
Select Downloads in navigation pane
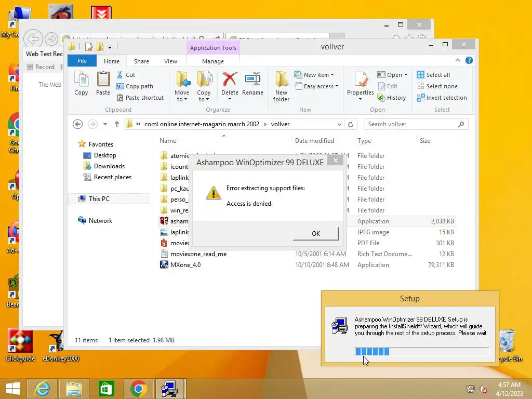tap(109, 166)
